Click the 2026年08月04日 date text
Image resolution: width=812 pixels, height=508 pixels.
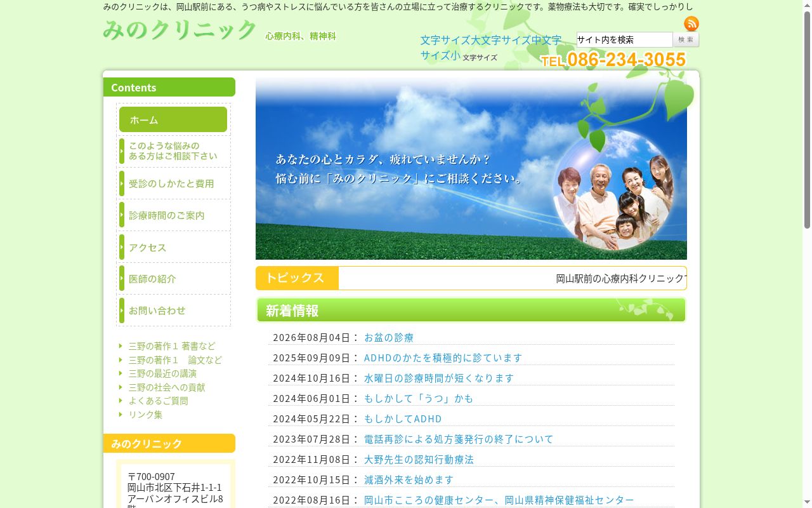[311, 337]
